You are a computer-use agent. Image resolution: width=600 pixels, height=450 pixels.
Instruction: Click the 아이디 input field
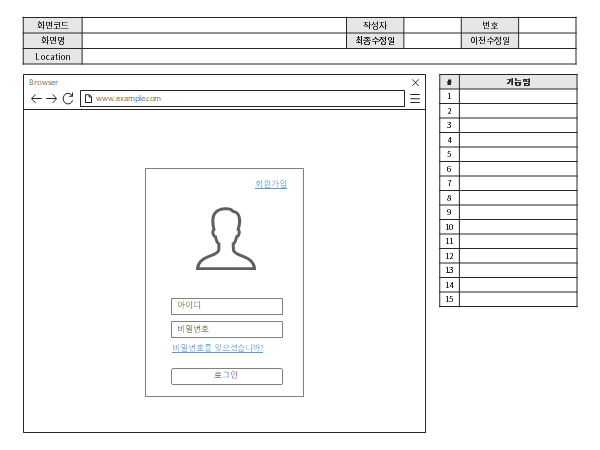[227, 307]
